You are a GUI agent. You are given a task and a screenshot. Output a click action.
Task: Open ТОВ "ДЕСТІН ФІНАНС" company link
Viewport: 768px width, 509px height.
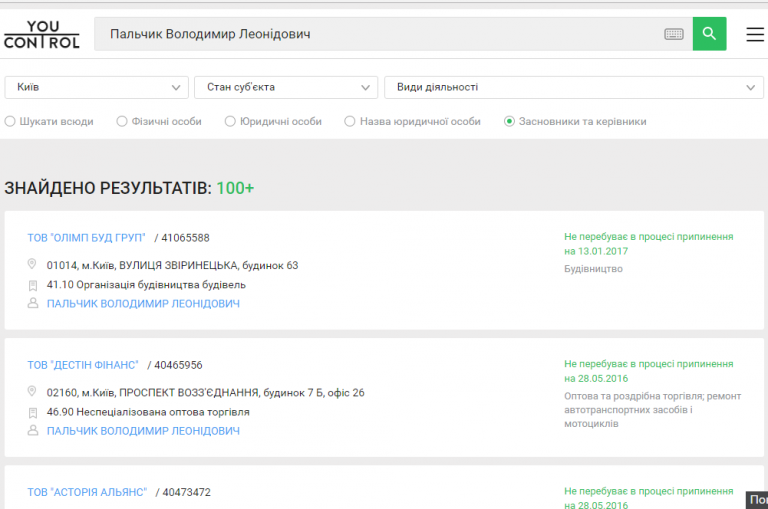83,365
